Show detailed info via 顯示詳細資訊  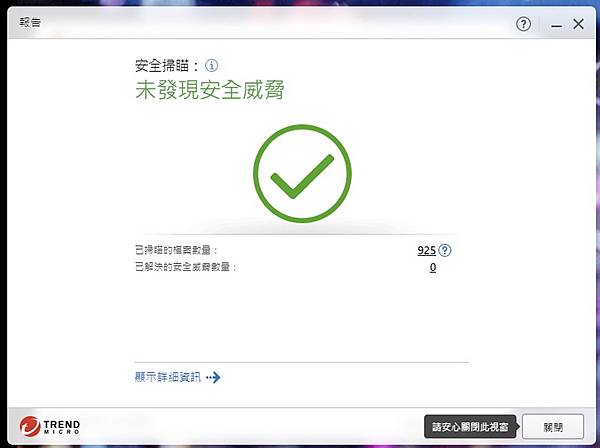(x=168, y=377)
